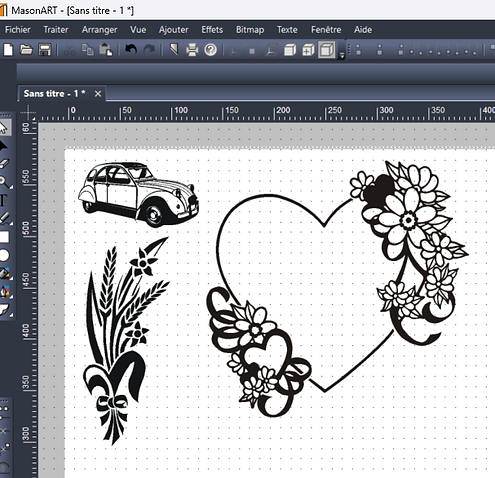Select the color fill bucket tool
The image size is (495, 478).
5,273
